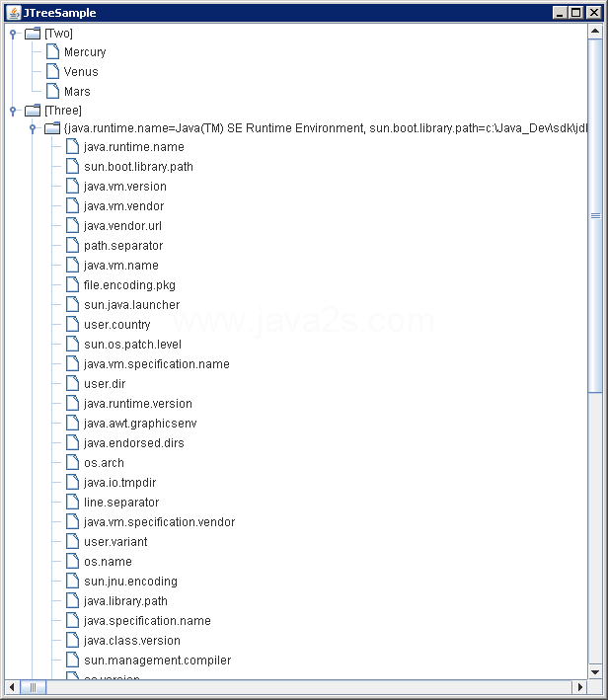This screenshot has width=608, height=700.
Task: Click the file icon beside java.vm.version
Action: (72, 186)
